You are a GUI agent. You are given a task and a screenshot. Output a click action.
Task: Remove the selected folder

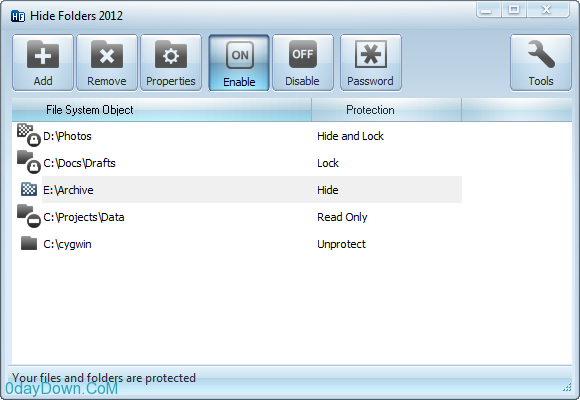(107, 63)
